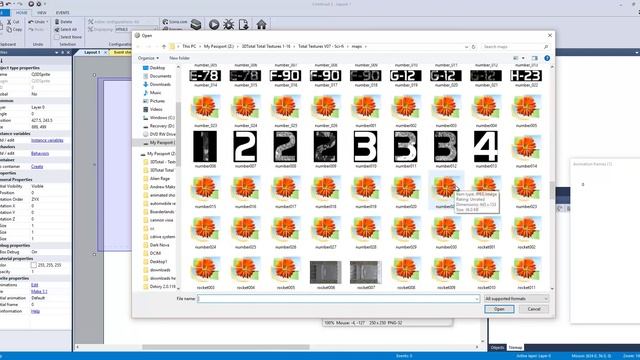Click the quick-access Undo arrow in title bar
640x360 pixels.
point(8,4)
